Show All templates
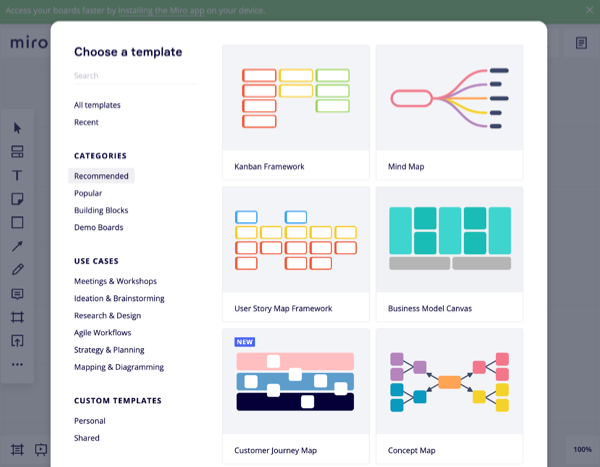Screen dimensions: 600x467 (x=97, y=105)
